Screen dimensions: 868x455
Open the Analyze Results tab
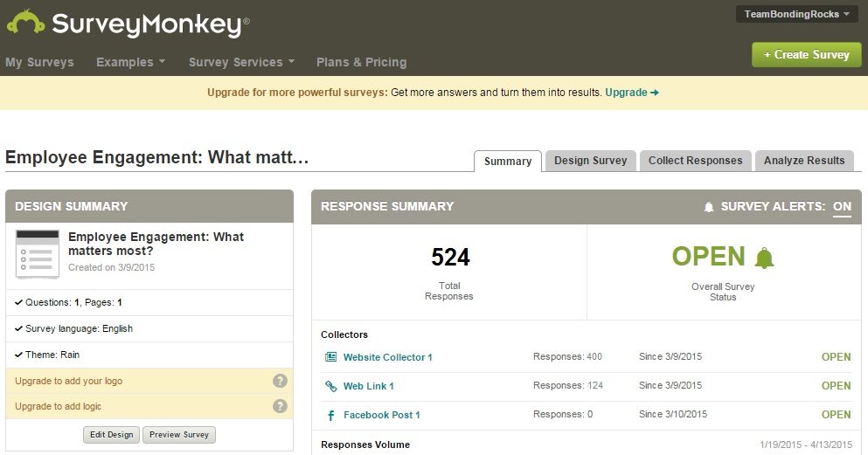click(x=804, y=161)
